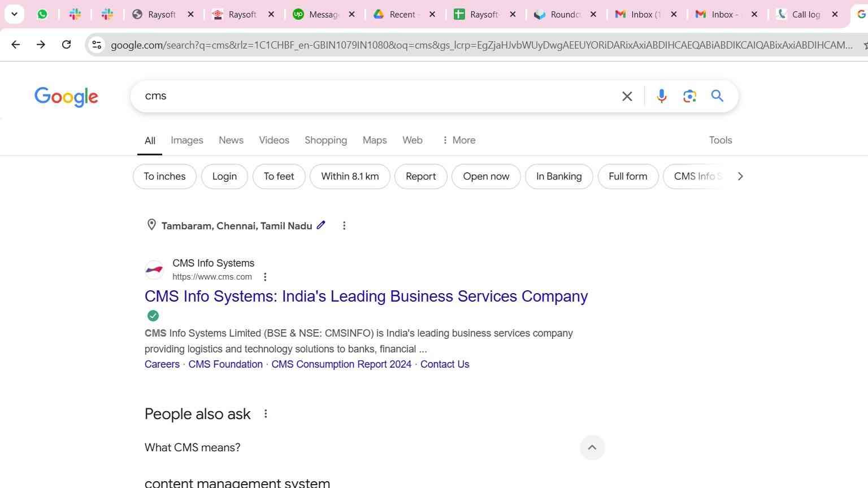Screen dimensions: 868x488
Task: Open the second Slack pinned tab
Action: tap(107, 14)
